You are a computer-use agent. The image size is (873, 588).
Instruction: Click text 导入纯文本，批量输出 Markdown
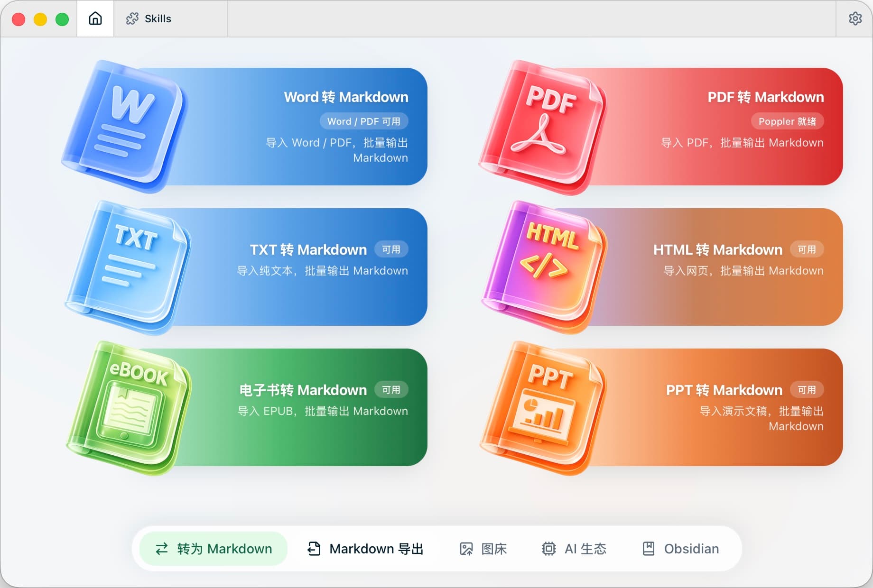pyautogui.click(x=323, y=271)
